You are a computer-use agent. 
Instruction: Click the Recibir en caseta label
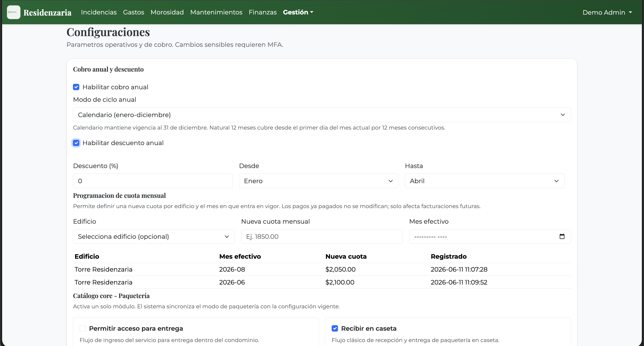click(x=369, y=328)
